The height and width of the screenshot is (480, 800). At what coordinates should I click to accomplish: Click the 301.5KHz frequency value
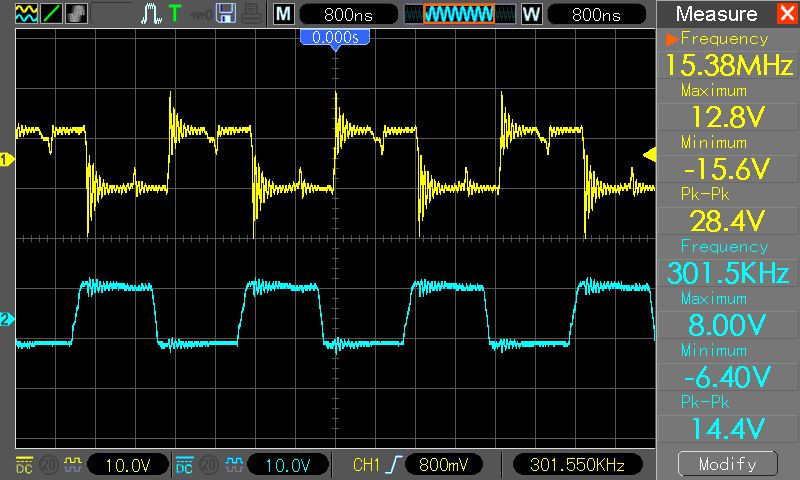pos(729,273)
